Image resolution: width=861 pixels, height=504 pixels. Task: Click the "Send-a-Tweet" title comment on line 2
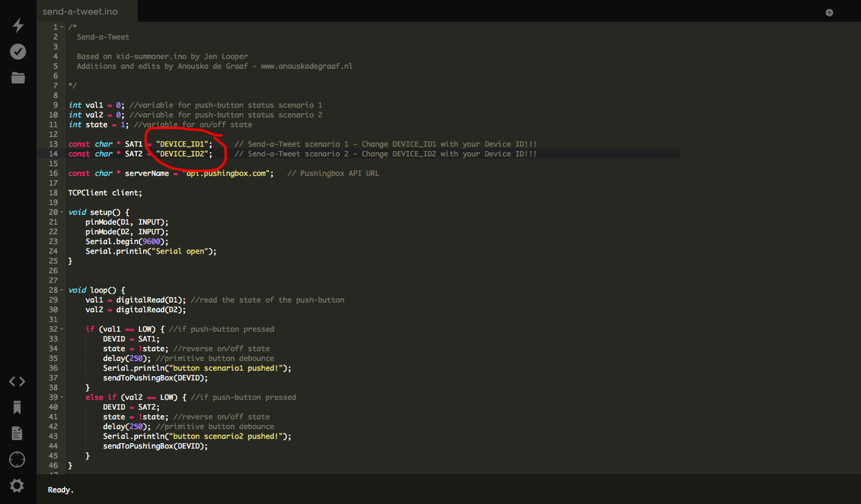tap(103, 37)
